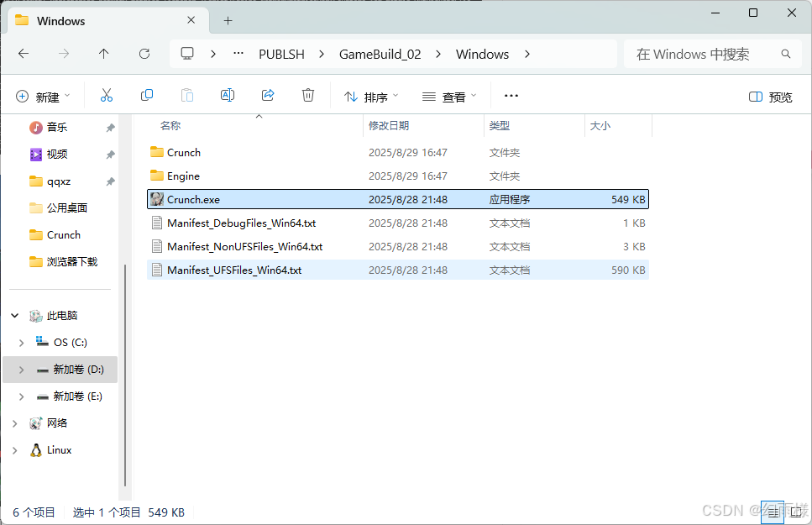Collapse the 此电脑 tree node
The height and width of the screenshot is (525, 812).
click(x=15, y=315)
